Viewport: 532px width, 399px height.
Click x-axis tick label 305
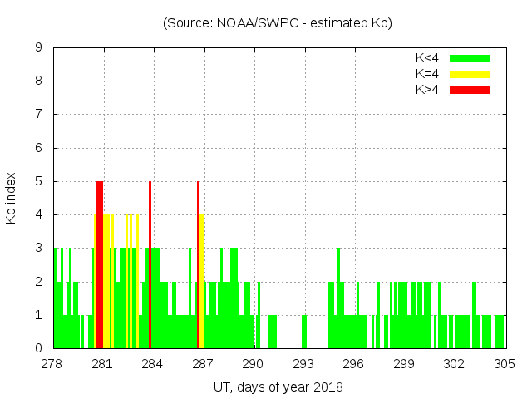(505, 364)
